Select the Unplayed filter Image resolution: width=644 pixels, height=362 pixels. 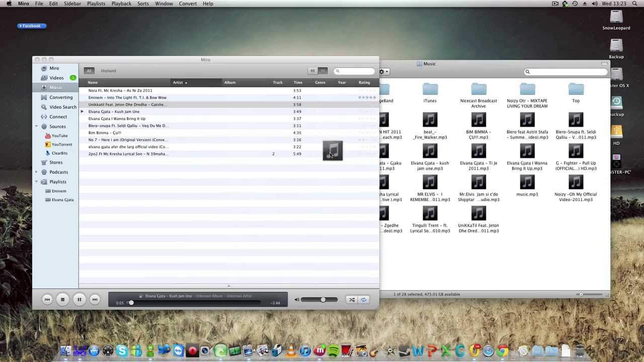(x=108, y=71)
